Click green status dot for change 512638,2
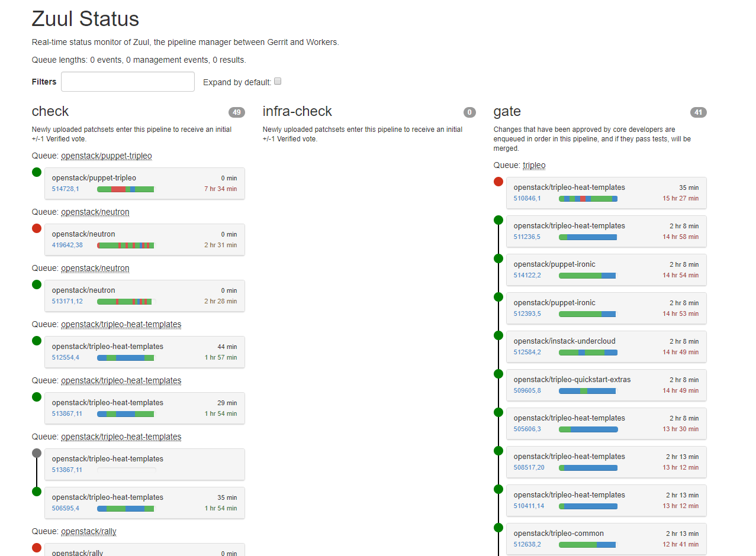 point(498,528)
